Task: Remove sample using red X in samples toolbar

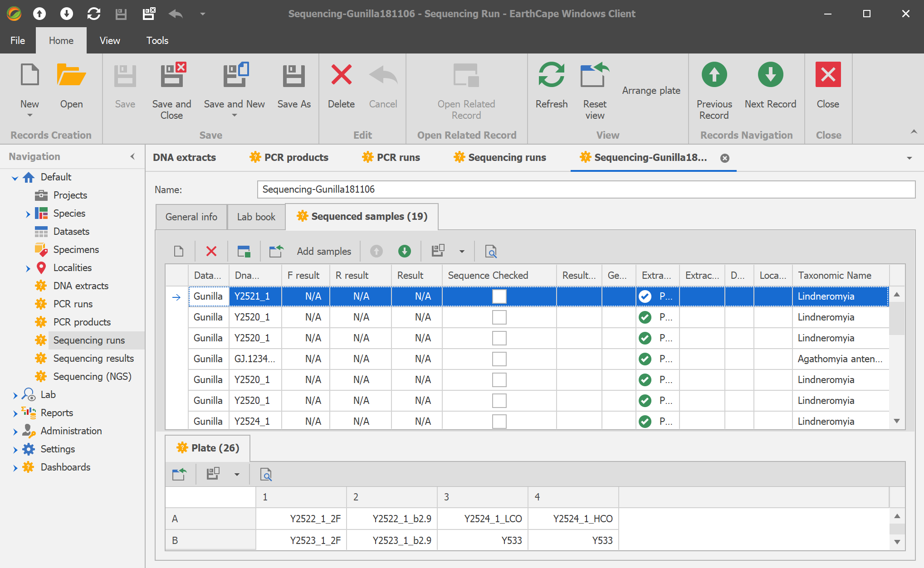Action: (x=211, y=251)
